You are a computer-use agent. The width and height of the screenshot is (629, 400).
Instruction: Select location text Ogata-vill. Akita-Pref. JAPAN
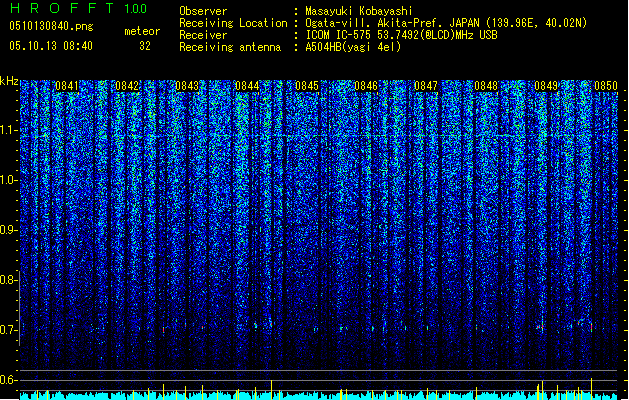(392, 23)
